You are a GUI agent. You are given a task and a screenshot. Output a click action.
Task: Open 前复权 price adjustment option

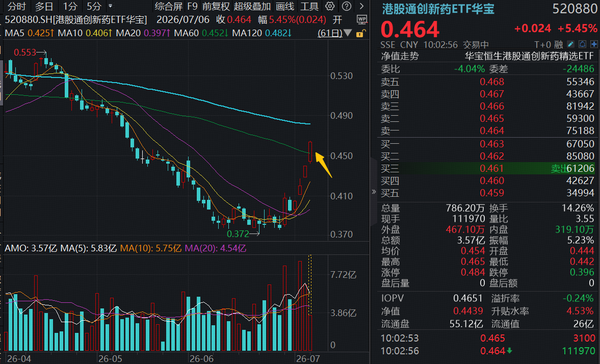216,6
